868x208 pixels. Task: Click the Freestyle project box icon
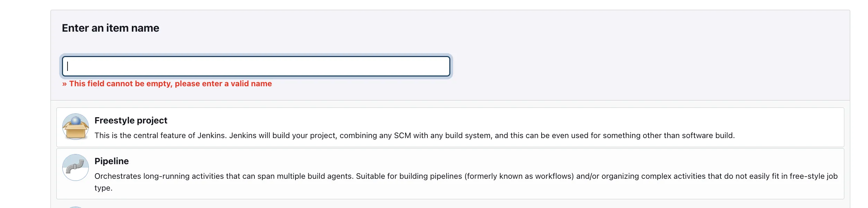click(x=76, y=127)
